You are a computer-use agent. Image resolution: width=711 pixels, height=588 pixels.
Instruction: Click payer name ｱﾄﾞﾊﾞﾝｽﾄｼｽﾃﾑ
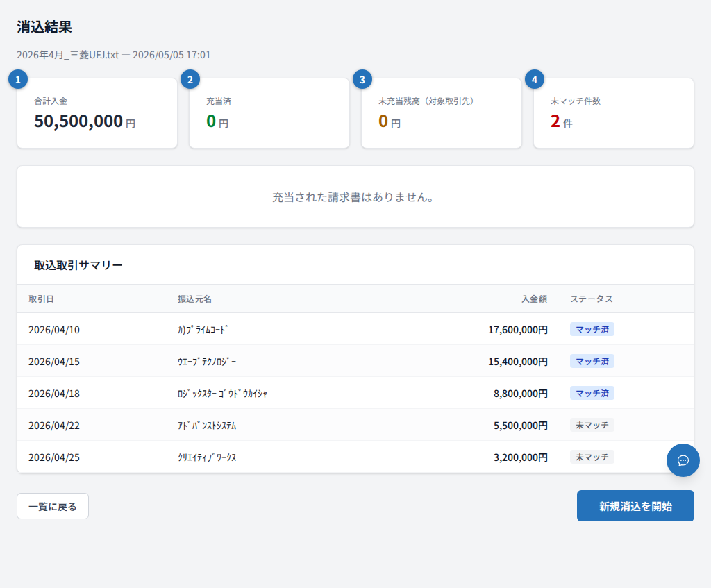[207, 426]
